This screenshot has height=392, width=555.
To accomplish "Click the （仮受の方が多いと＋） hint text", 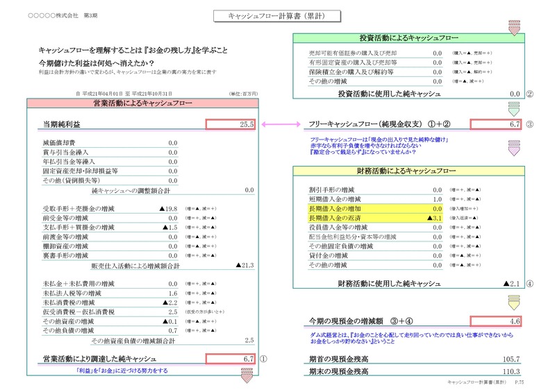I will click(205, 312).
